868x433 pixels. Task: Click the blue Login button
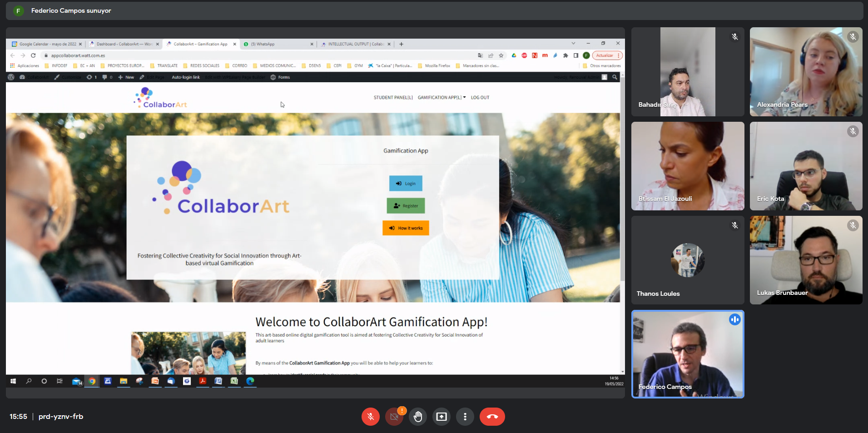[x=406, y=184]
